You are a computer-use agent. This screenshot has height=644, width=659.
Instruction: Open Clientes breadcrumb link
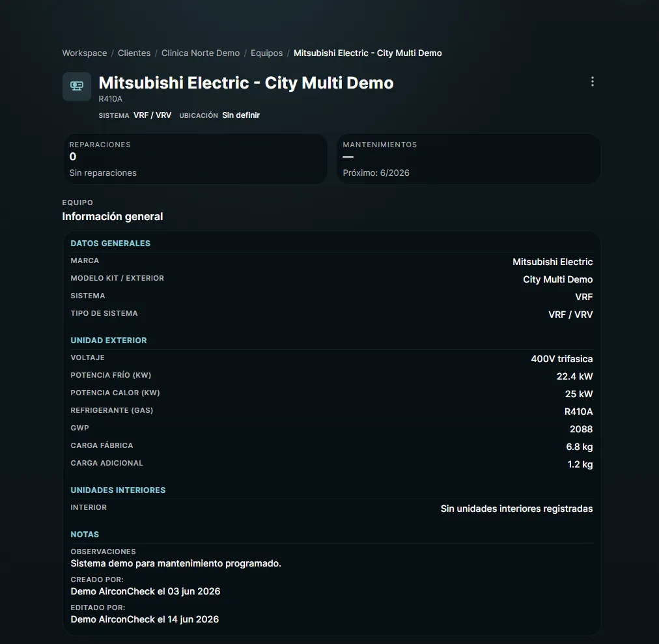click(134, 53)
